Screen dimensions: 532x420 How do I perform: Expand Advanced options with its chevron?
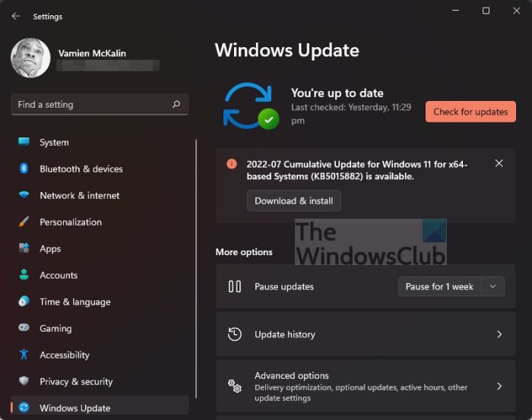(499, 386)
